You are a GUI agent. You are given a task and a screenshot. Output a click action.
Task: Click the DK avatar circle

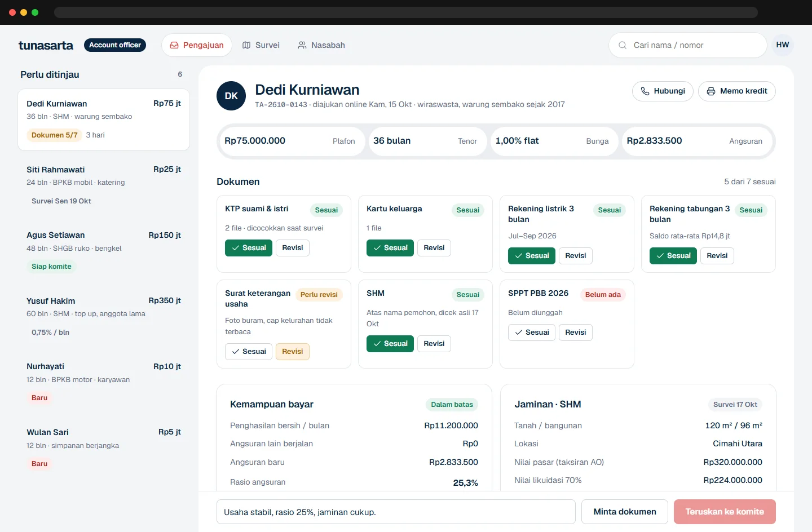231,96
